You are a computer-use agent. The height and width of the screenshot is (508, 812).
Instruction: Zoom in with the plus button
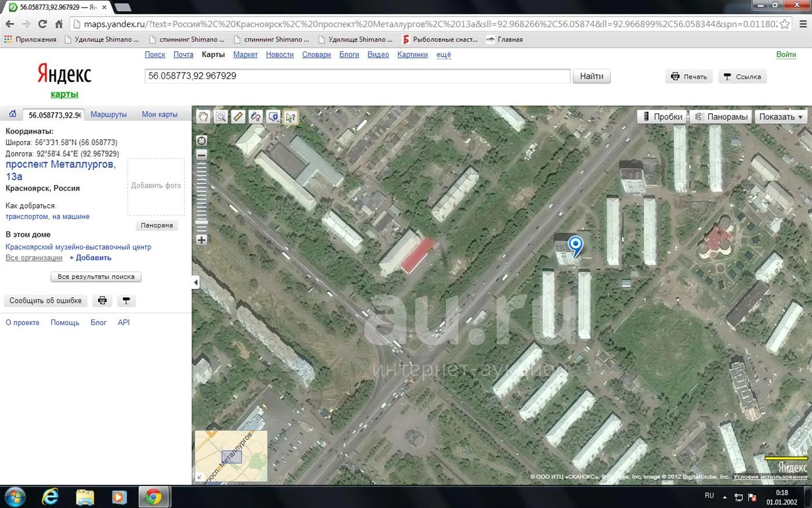tap(201, 240)
